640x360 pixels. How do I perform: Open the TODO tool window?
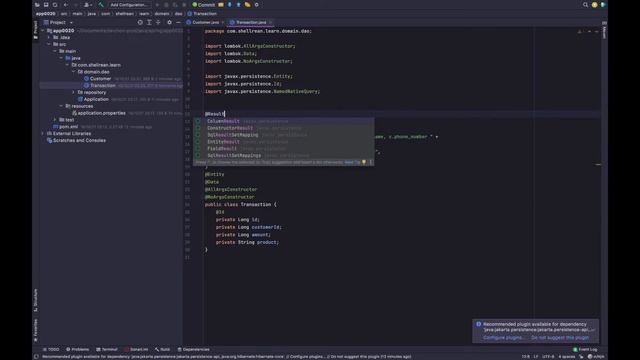[x=51, y=349]
